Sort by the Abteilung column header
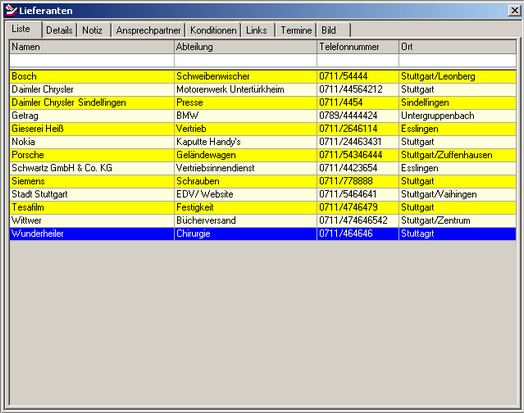The image size is (524, 413). point(245,47)
